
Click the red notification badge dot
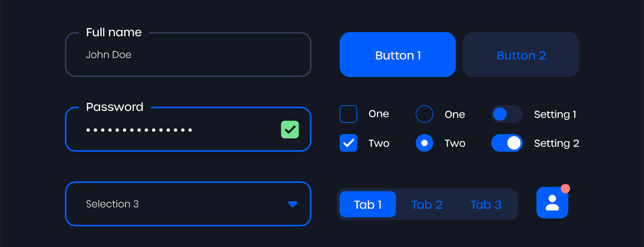[565, 189]
